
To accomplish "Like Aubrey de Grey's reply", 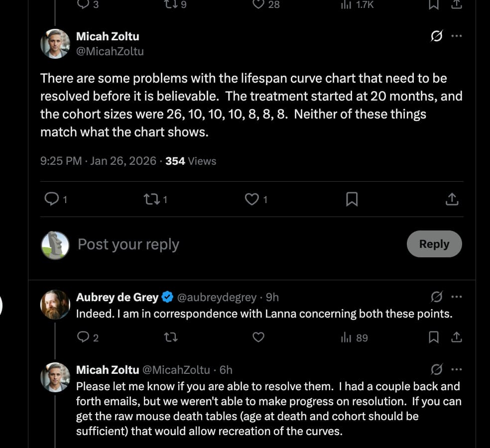I will point(258,337).
